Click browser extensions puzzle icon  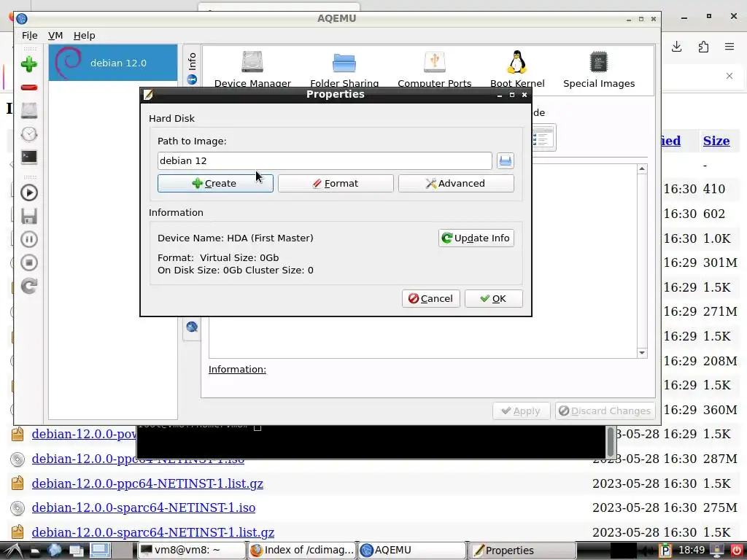tap(703, 47)
